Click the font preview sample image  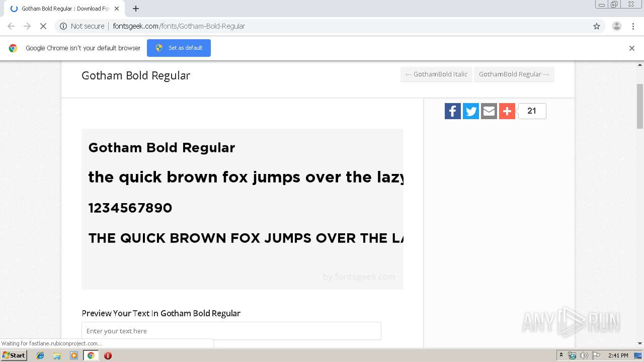click(243, 209)
